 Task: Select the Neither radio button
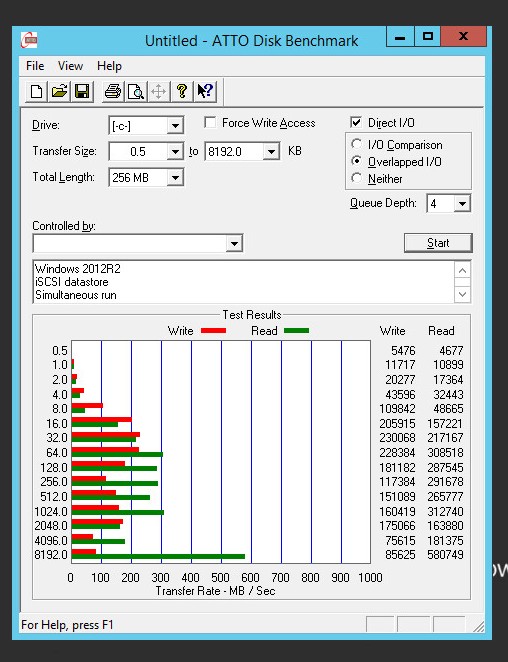356,179
